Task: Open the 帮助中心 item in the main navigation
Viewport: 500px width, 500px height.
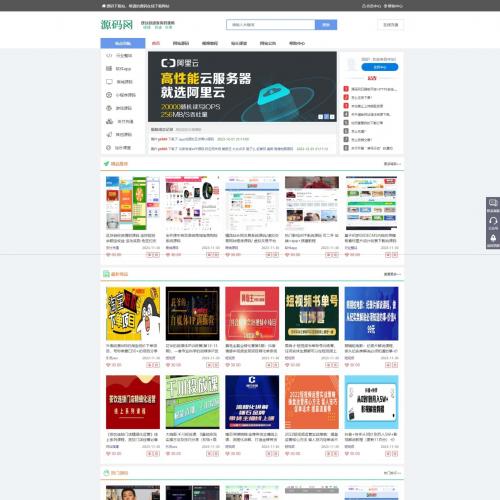Action: pos(297,43)
